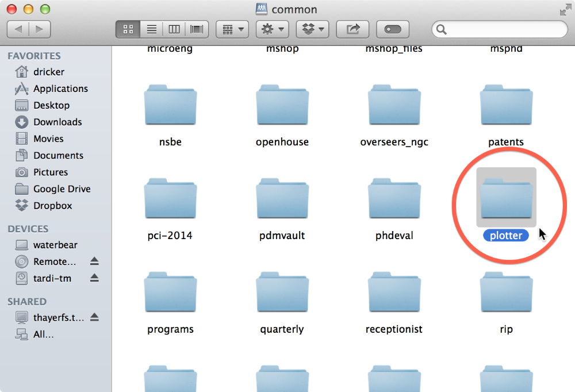Screen dimensions: 575x392
Task: Click the common folder proxy icon in the title
Action: click(262, 9)
